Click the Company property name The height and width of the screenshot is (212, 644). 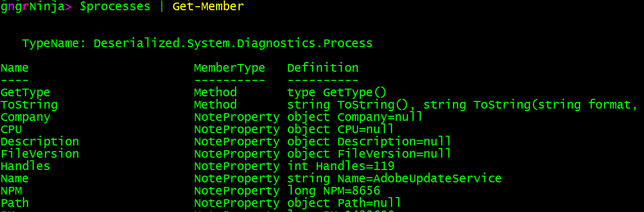25,117
